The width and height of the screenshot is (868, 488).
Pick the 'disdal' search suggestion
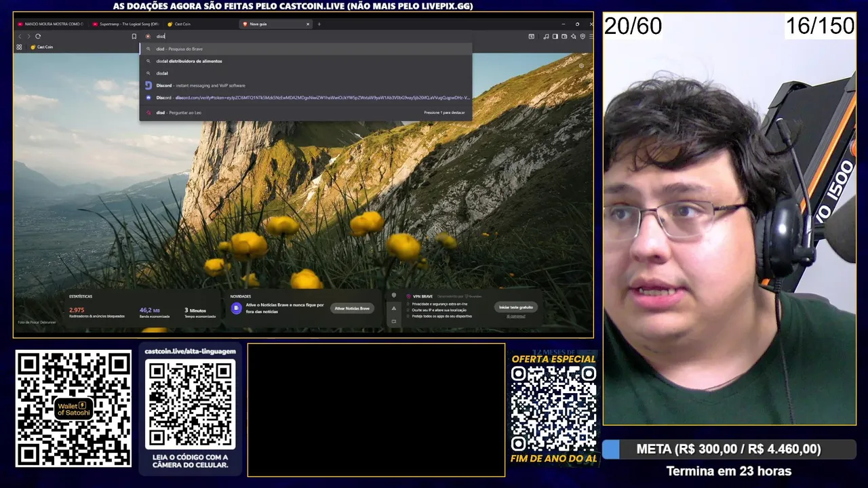coord(305,73)
